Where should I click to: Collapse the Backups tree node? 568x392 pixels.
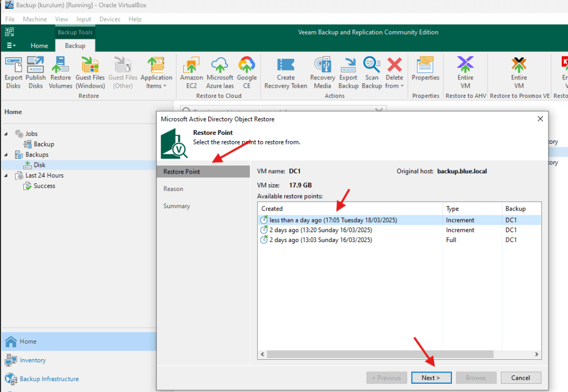pos(6,155)
